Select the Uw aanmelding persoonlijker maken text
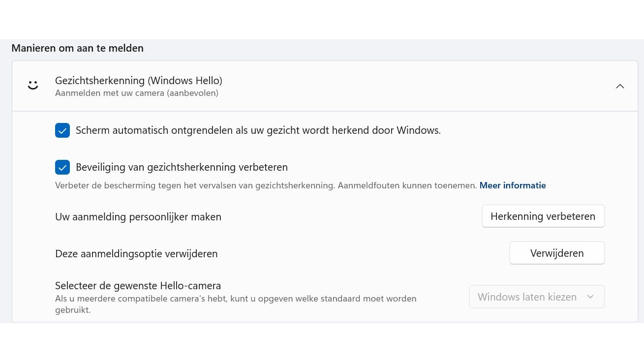 point(138,217)
